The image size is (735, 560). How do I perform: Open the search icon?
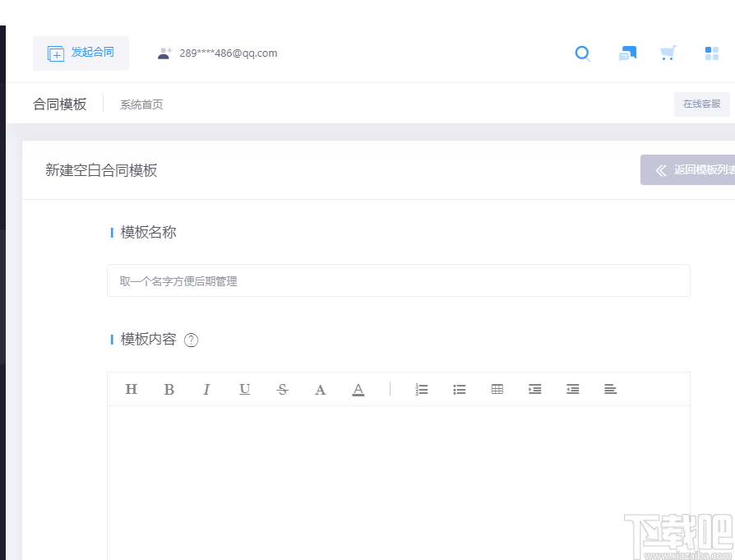[x=583, y=53]
